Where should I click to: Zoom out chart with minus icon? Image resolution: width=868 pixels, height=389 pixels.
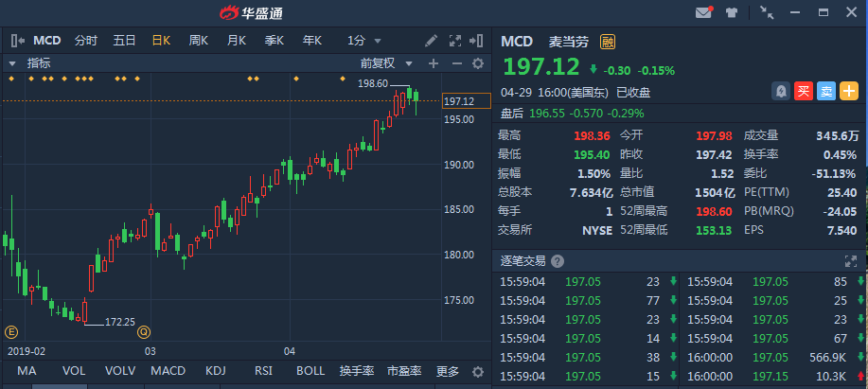456,63
